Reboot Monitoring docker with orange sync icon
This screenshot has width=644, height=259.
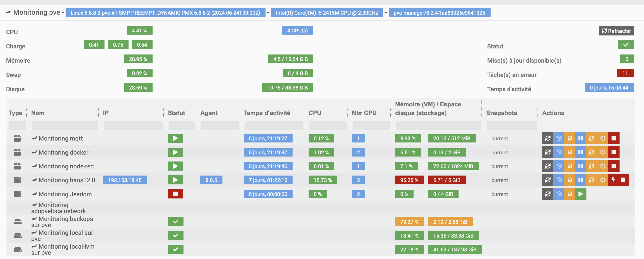[x=591, y=152]
